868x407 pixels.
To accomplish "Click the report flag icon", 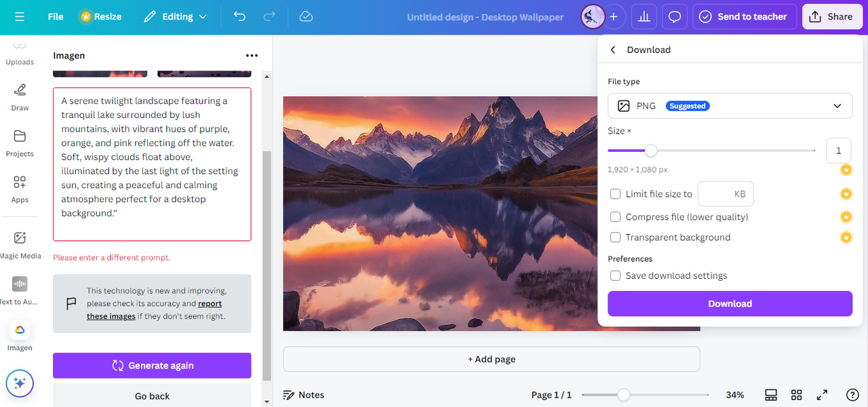I will 71,303.
